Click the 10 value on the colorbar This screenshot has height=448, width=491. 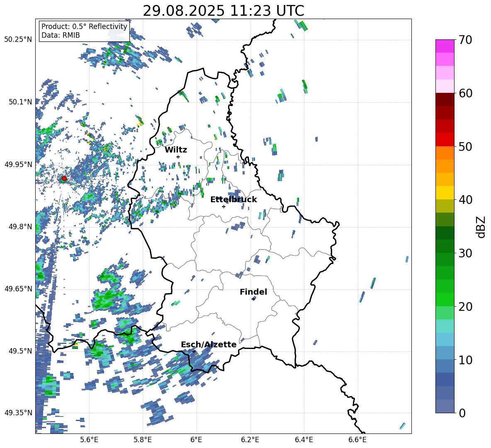click(465, 360)
